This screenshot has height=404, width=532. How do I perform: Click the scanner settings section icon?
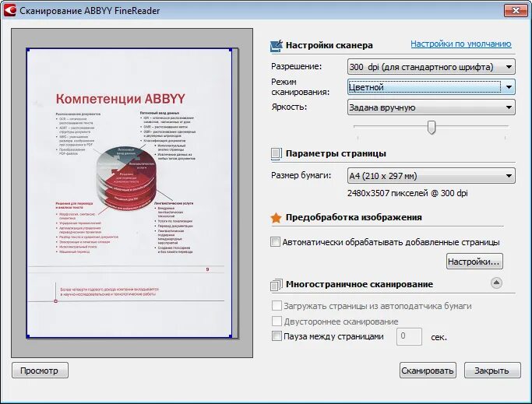coord(277,46)
